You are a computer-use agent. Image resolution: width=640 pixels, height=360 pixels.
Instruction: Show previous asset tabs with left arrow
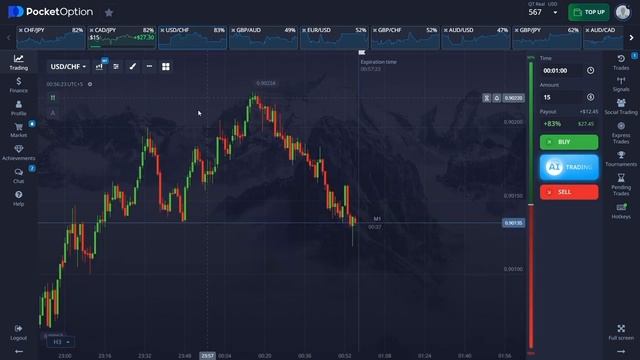[8, 38]
